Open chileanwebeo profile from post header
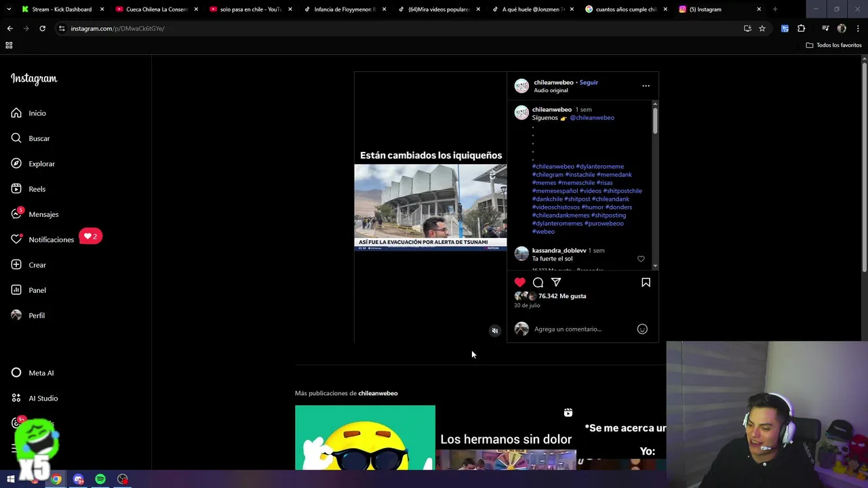Viewport: 868px width, 488px height. pyautogui.click(x=553, y=82)
